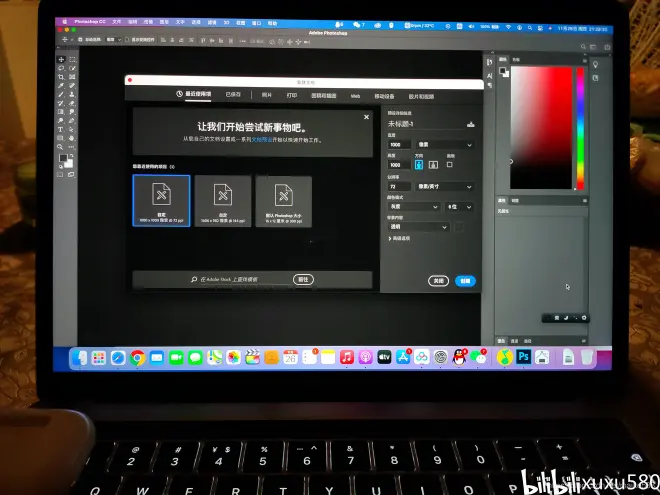Switch to the 移动设备 tab

(x=384, y=96)
